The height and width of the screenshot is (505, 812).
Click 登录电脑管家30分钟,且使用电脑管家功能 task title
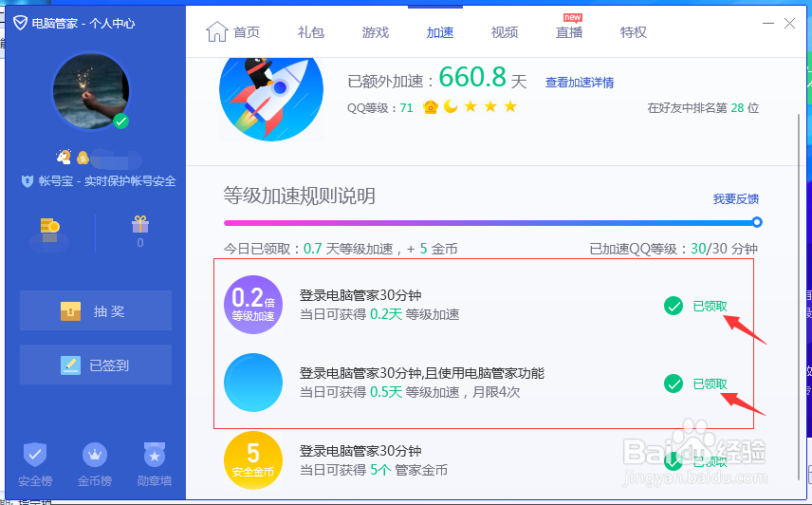(422, 373)
